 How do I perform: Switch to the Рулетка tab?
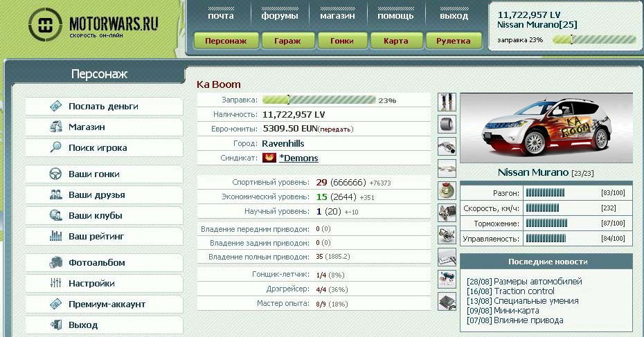tap(454, 41)
